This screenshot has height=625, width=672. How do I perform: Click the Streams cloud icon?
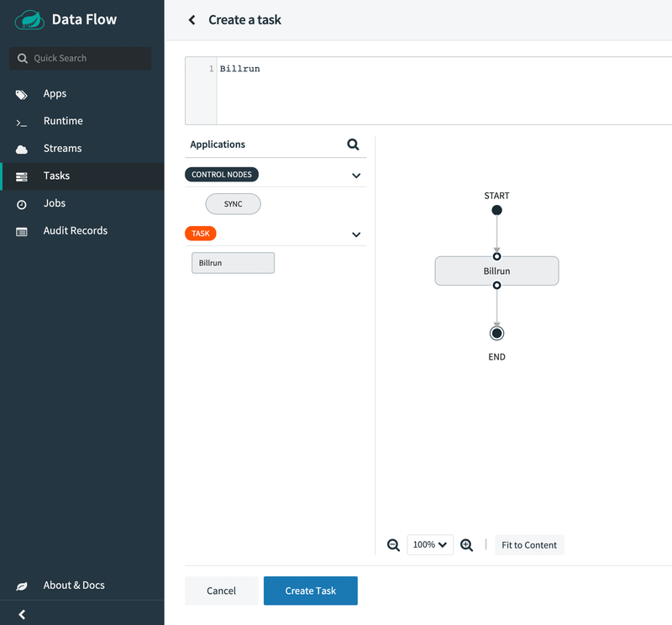22,150
